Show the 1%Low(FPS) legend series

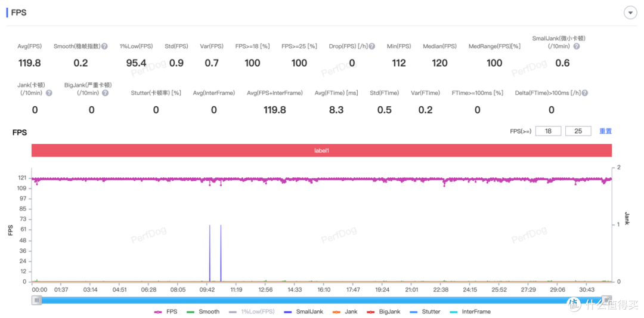click(252, 311)
